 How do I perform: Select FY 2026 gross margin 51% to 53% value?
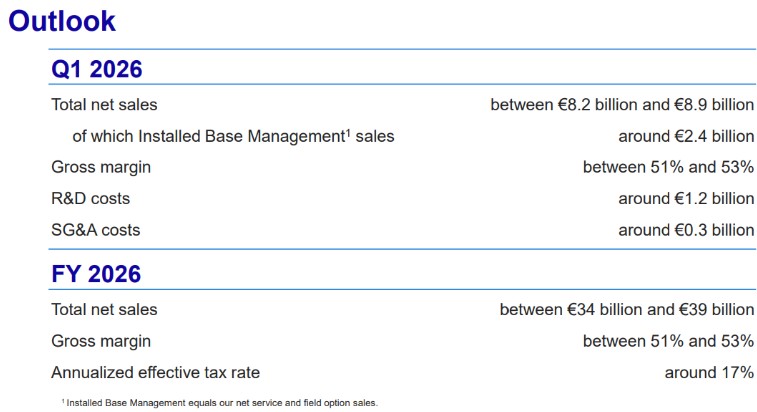668,341
